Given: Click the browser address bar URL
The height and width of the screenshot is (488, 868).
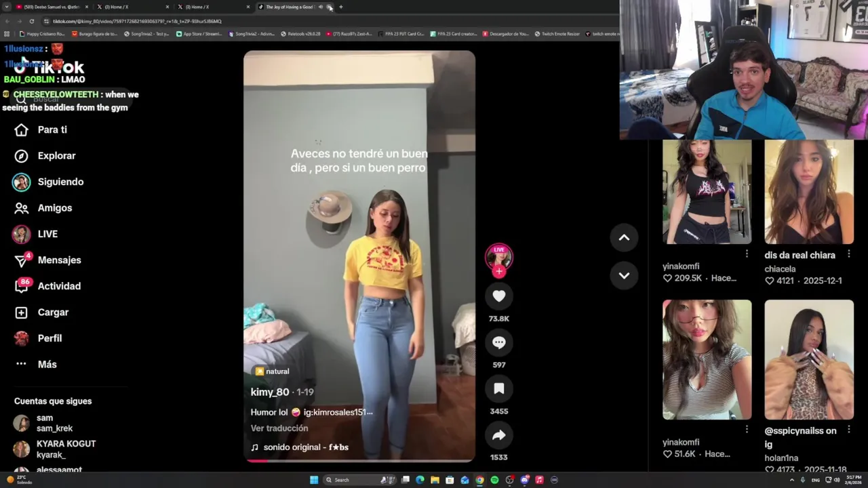Looking at the screenshot, I should pyautogui.click(x=137, y=21).
